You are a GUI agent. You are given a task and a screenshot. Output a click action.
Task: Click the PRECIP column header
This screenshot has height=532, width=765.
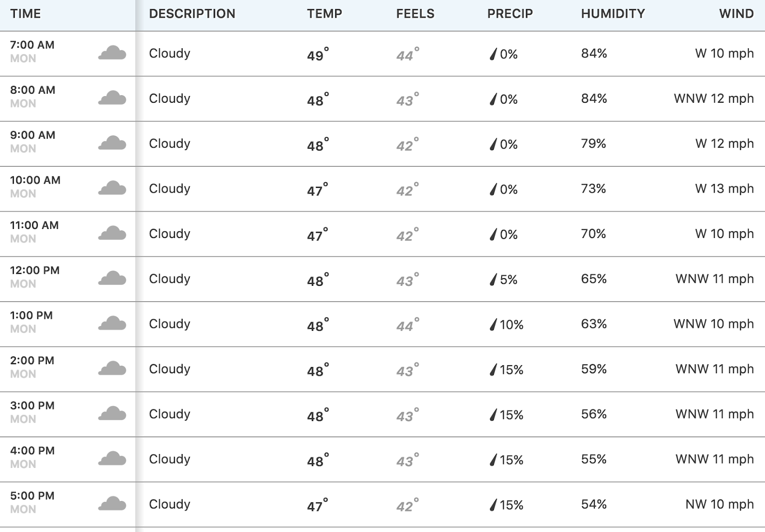(x=510, y=14)
